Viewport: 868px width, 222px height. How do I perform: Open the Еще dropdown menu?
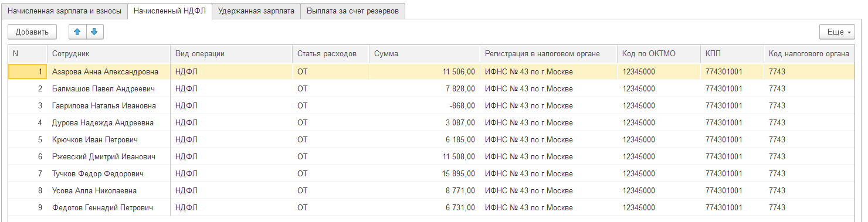pos(837,32)
